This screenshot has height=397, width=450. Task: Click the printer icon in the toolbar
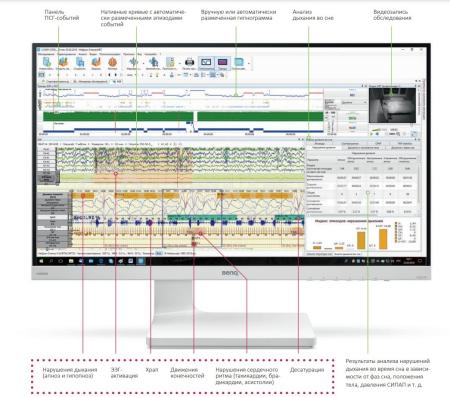tap(189, 63)
